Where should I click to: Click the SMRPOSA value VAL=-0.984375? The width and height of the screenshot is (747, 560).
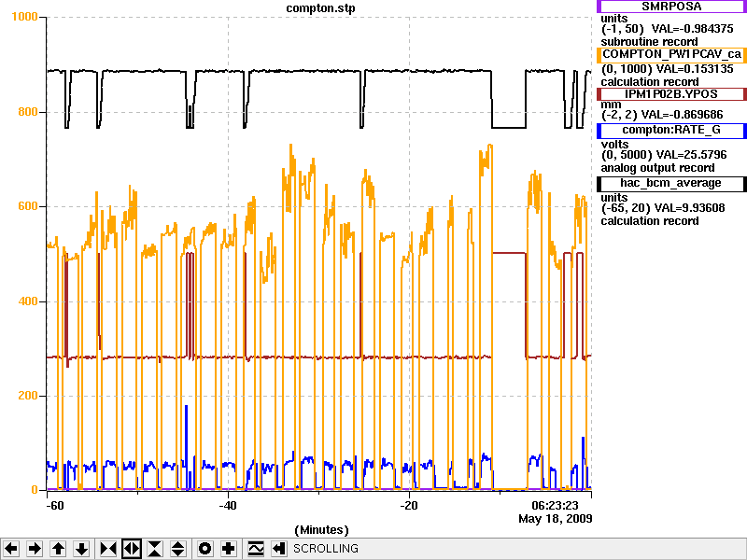click(692, 29)
